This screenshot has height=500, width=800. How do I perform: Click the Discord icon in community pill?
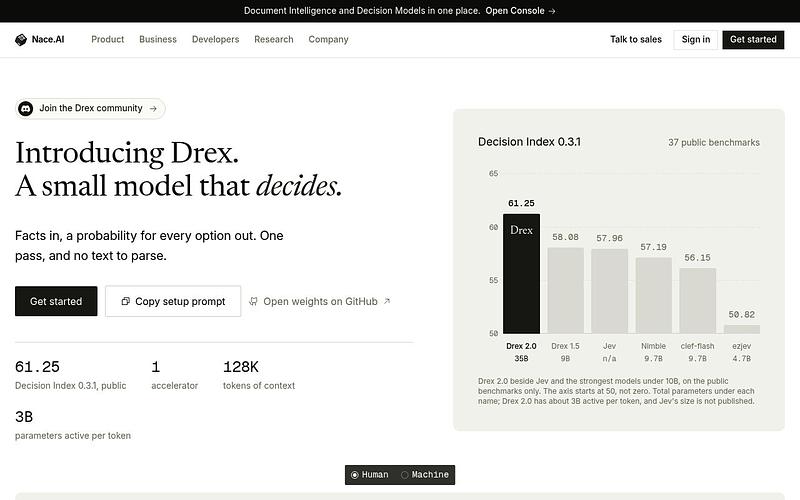[26, 108]
